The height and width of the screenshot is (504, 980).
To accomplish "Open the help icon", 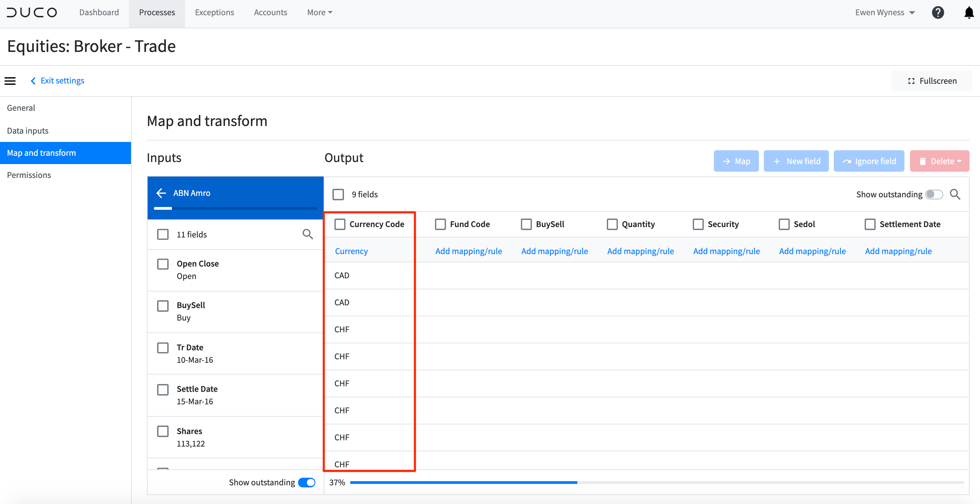I will coord(938,12).
